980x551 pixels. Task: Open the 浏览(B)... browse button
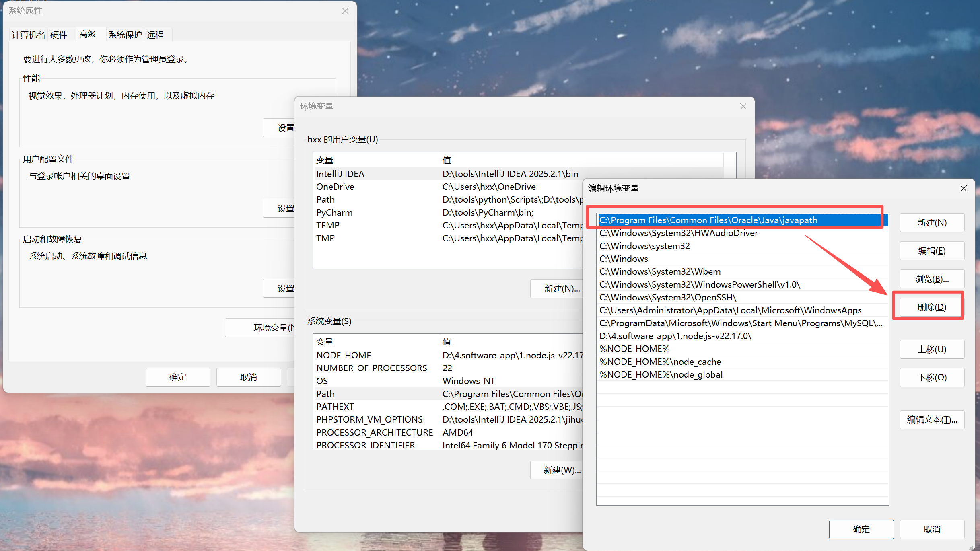(x=931, y=279)
